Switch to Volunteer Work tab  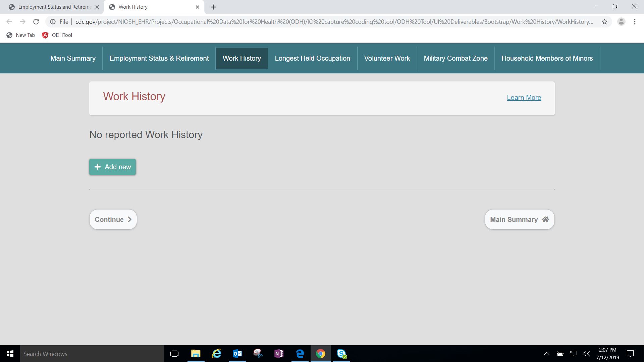click(387, 58)
